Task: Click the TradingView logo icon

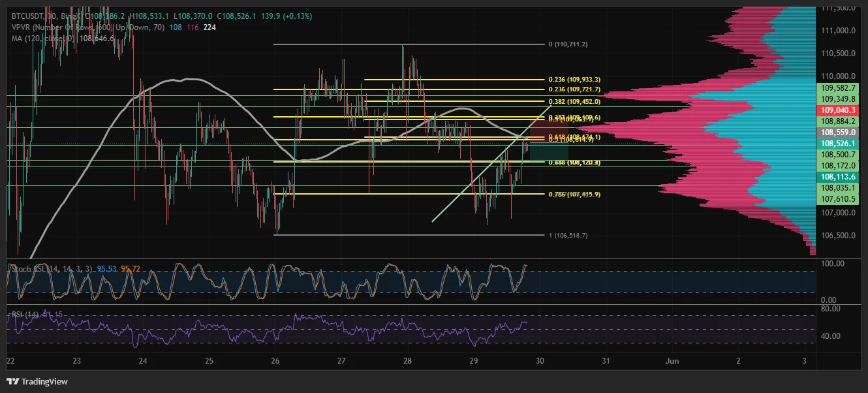Action: pyautogui.click(x=12, y=381)
